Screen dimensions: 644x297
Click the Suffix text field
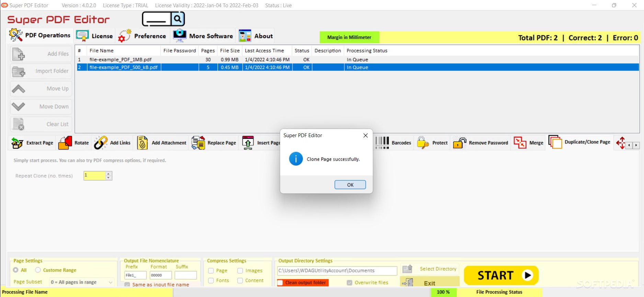[186, 275]
